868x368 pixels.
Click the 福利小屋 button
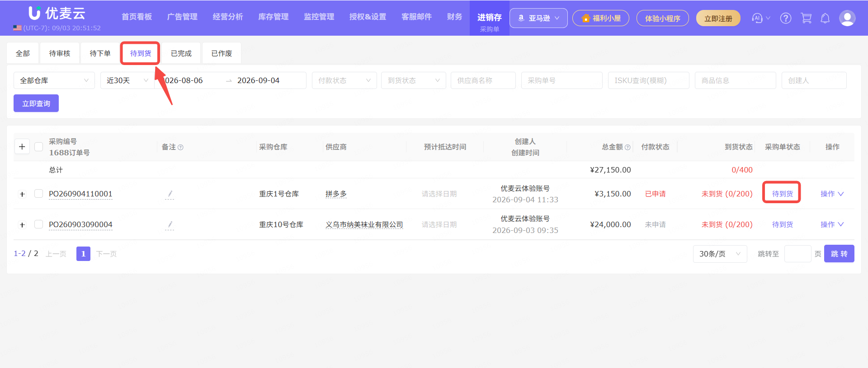601,18
